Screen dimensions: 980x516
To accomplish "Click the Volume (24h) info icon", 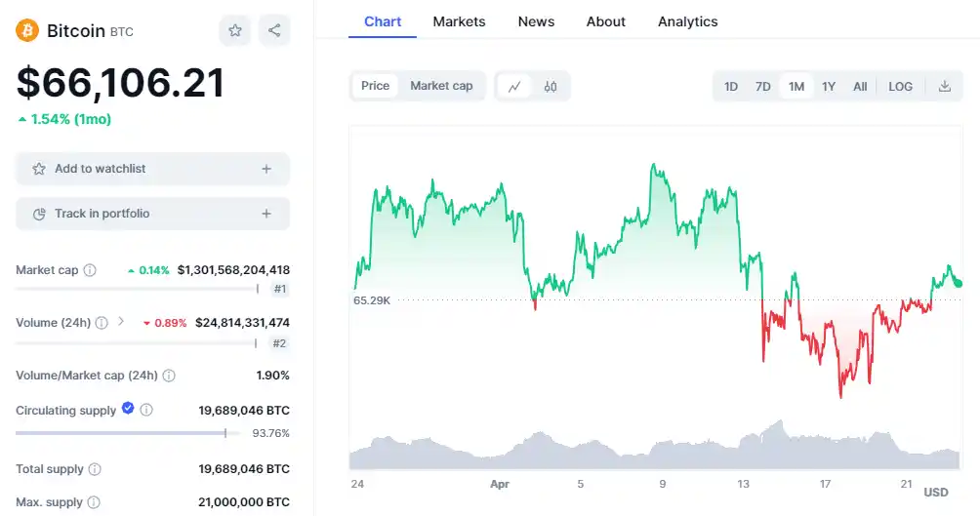I will click(102, 323).
